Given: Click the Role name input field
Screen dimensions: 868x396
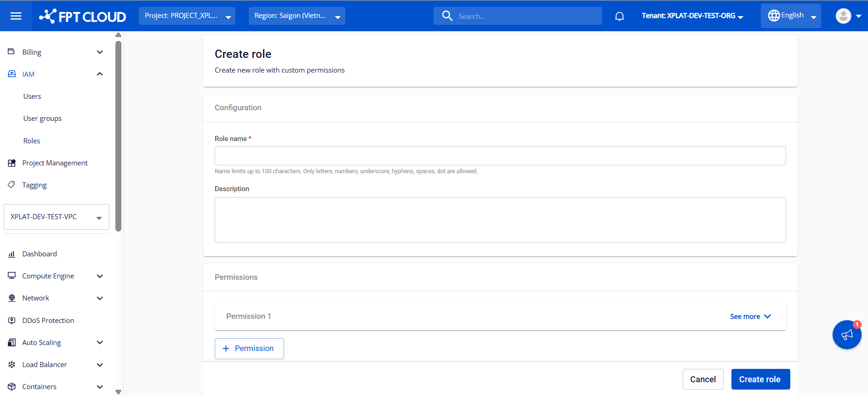Looking at the screenshot, I should pyautogui.click(x=500, y=156).
